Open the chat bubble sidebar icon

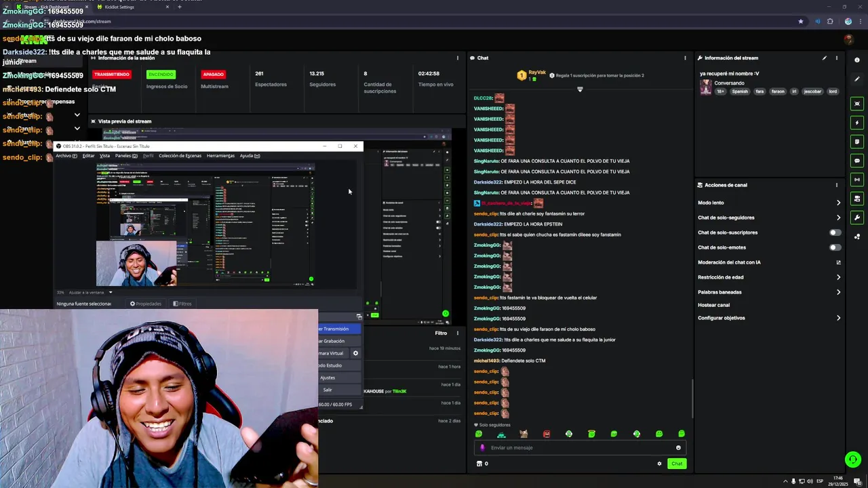pos(857,161)
